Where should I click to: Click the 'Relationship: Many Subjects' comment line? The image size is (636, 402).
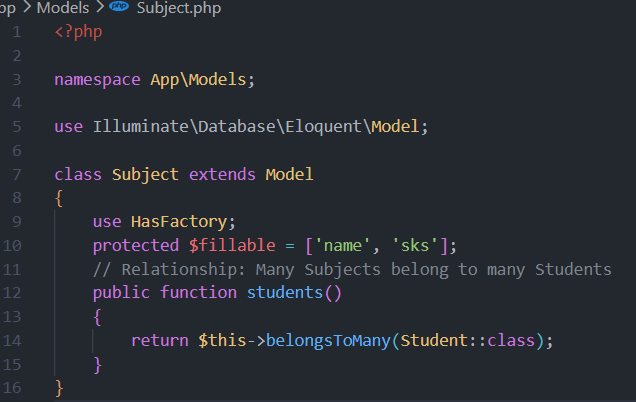click(352, 270)
